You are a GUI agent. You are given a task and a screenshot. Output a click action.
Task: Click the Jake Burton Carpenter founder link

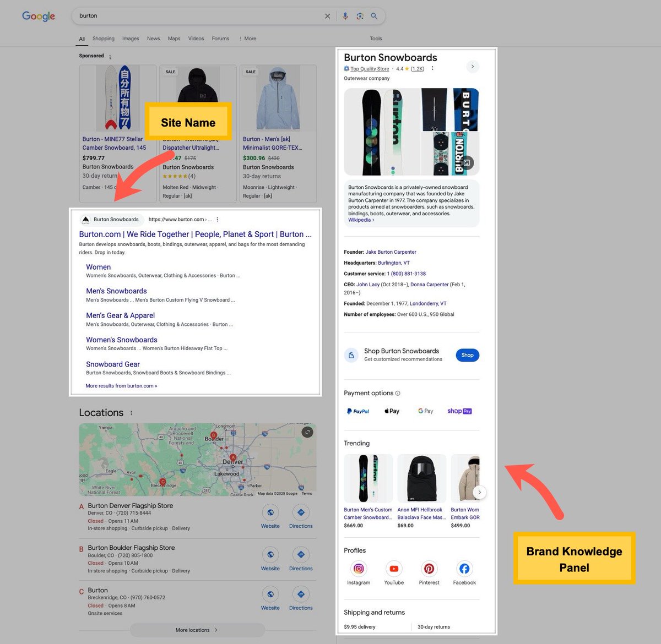point(391,252)
